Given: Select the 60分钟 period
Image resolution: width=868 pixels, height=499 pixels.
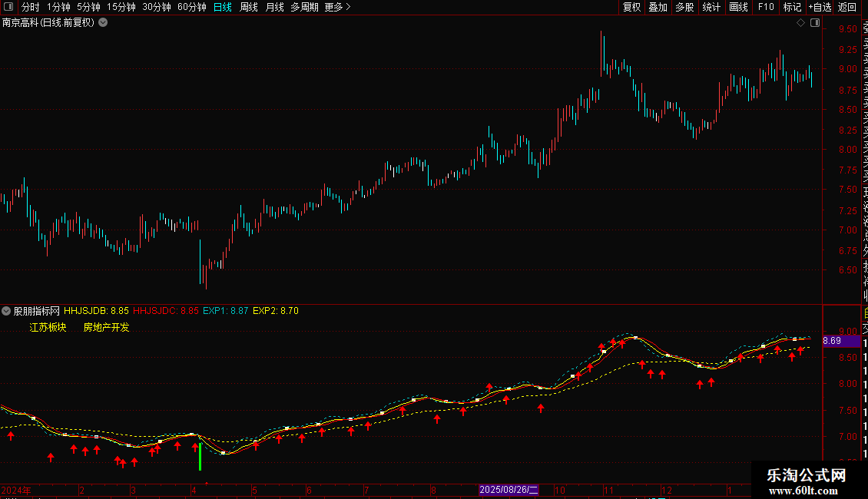Looking at the screenshot, I should pos(192,7).
